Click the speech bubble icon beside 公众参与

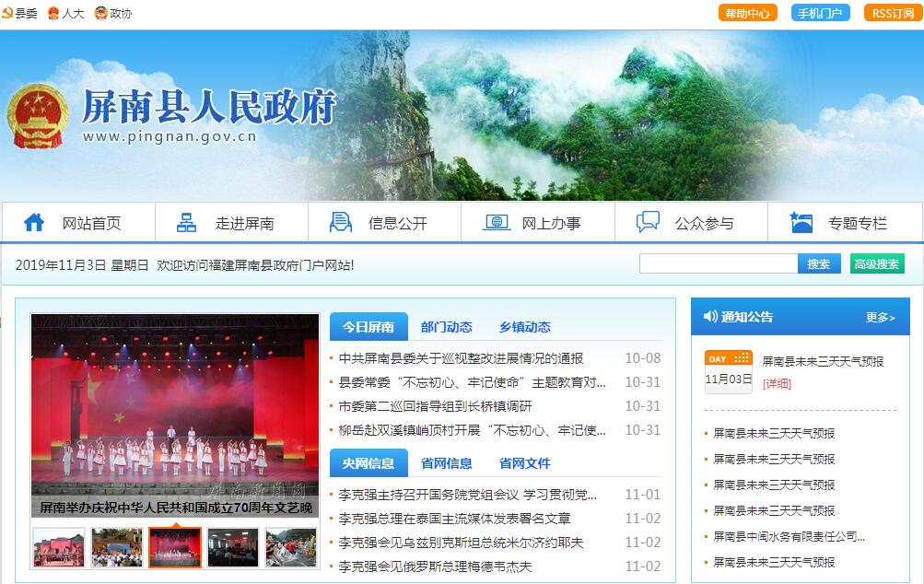(649, 223)
